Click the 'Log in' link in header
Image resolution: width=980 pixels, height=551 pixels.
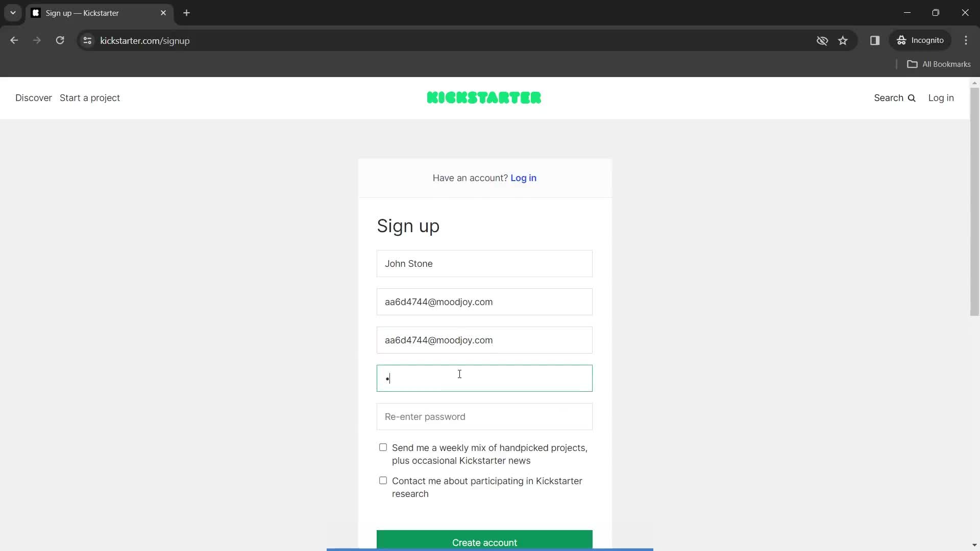coord(941,97)
